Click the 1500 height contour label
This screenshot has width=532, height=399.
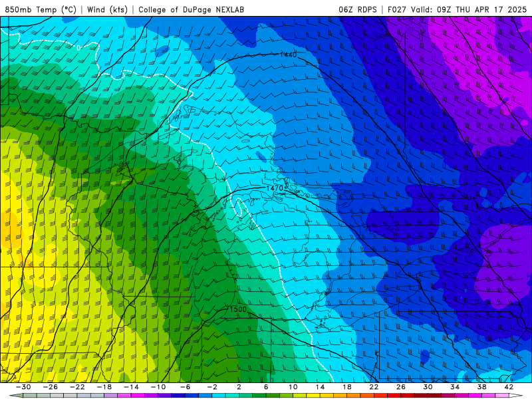(x=238, y=309)
